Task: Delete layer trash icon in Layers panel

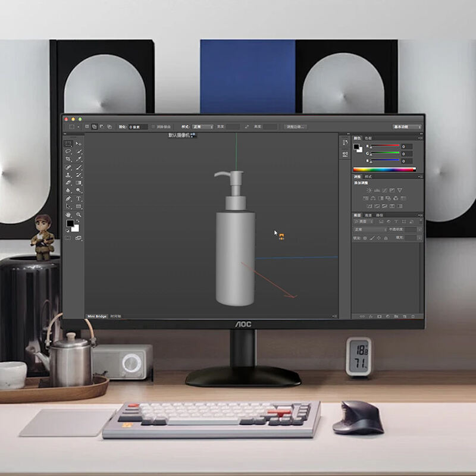Action: pos(413,317)
